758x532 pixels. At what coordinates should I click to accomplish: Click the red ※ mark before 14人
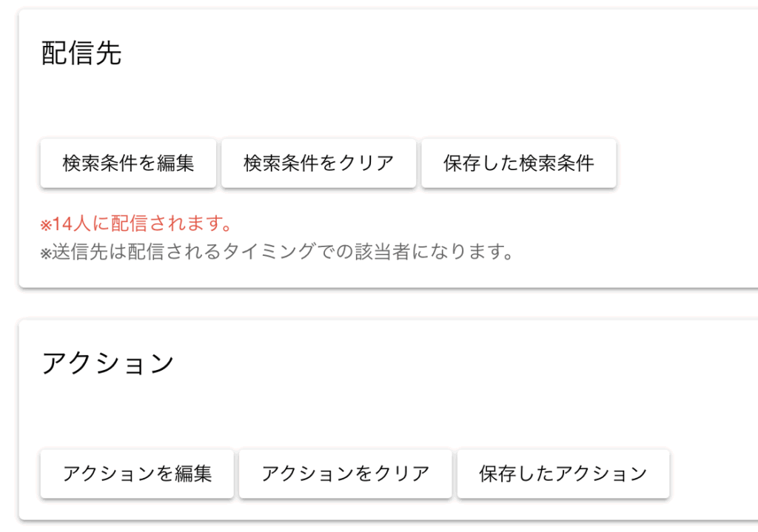(x=45, y=224)
